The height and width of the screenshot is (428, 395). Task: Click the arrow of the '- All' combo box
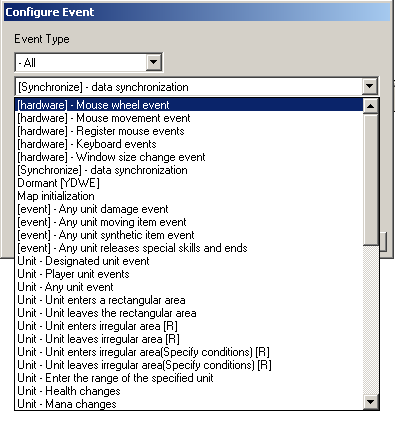[x=154, y=62]
